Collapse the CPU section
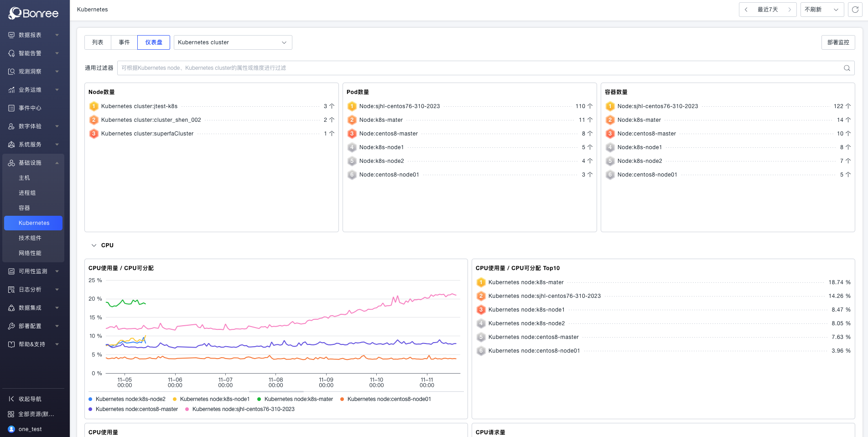Image resolution: width=868 pixels, height=437 pixels. (x=94, y=245)
